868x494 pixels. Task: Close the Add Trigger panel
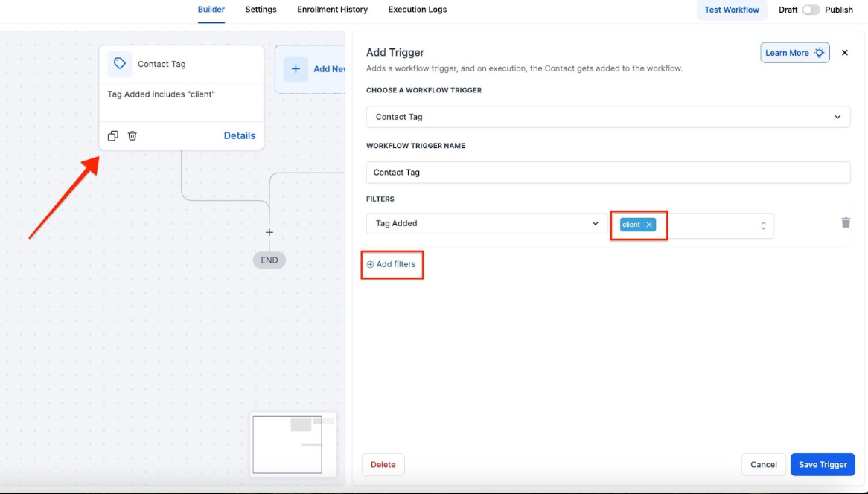[x=845, y=53]
